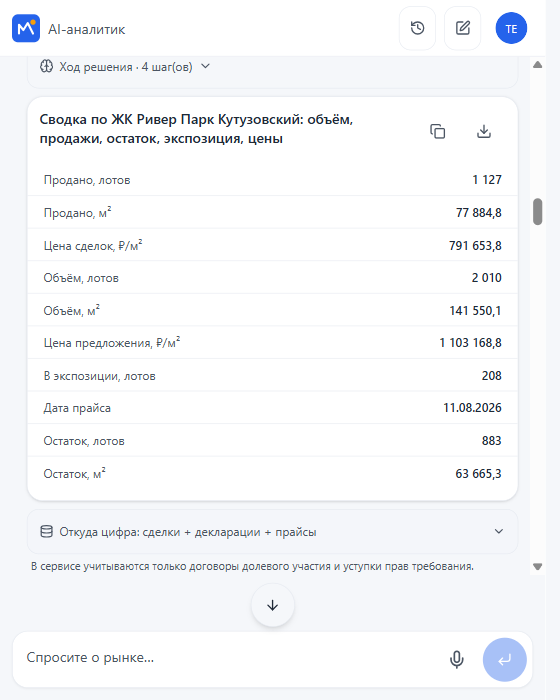Click the scrollbar down arrow
The width and height of the screenshot is (560, 700).
point(538,567)
